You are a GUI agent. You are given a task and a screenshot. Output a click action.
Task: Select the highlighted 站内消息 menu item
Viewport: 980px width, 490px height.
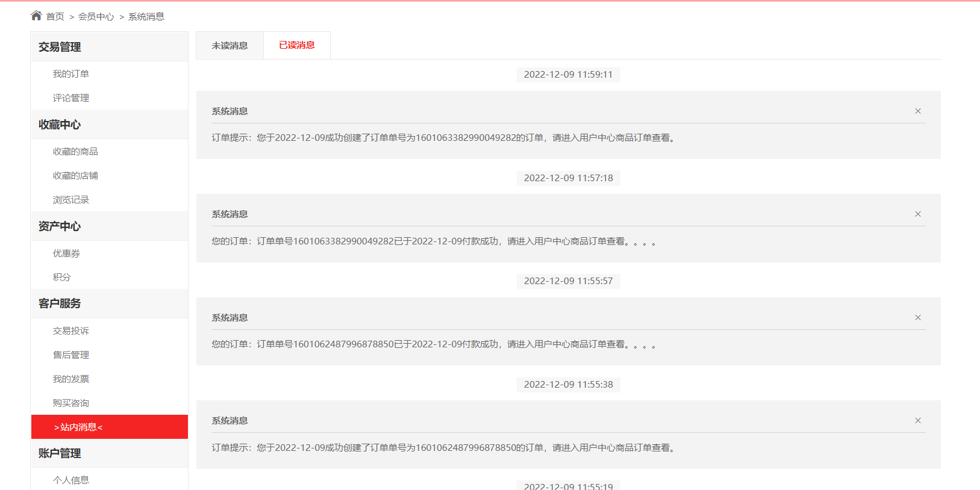point(110,427)
